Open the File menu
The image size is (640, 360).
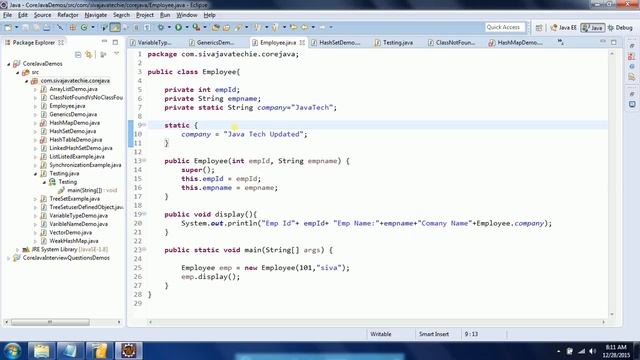7,15
